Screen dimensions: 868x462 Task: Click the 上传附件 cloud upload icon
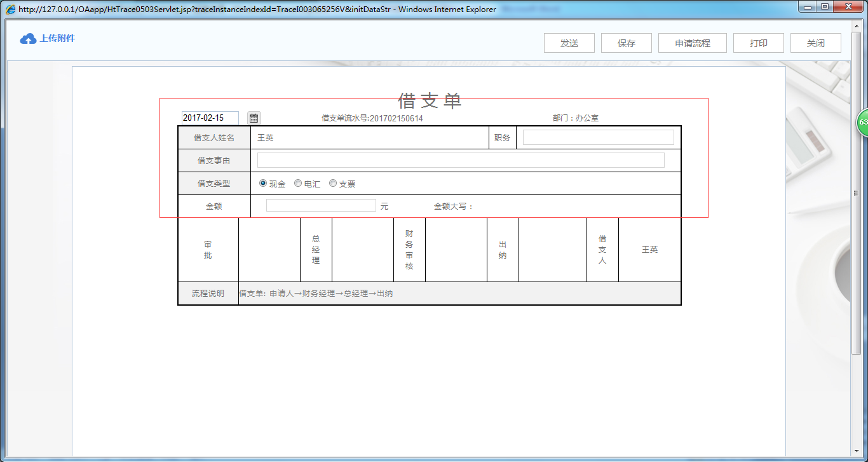[x=27, y=38]
